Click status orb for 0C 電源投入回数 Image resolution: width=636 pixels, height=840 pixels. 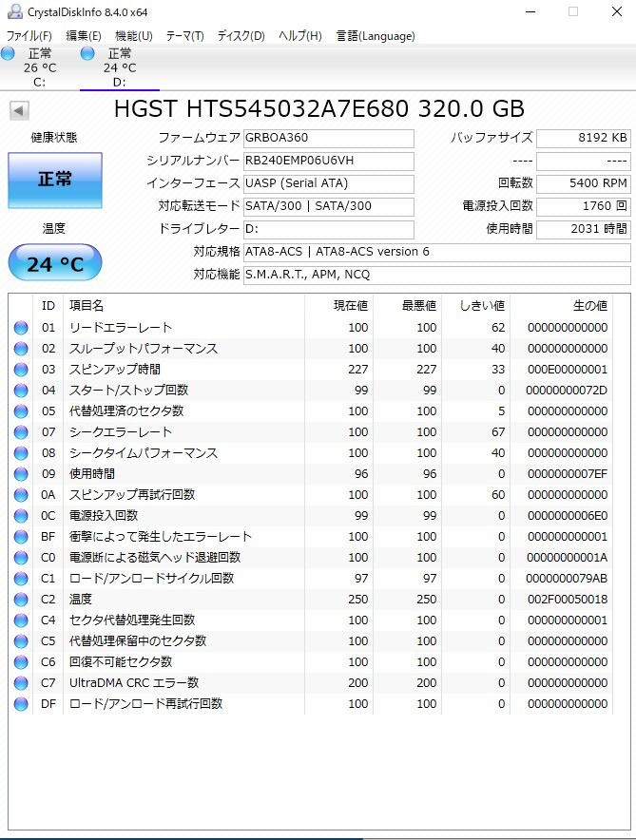(21, 516)
